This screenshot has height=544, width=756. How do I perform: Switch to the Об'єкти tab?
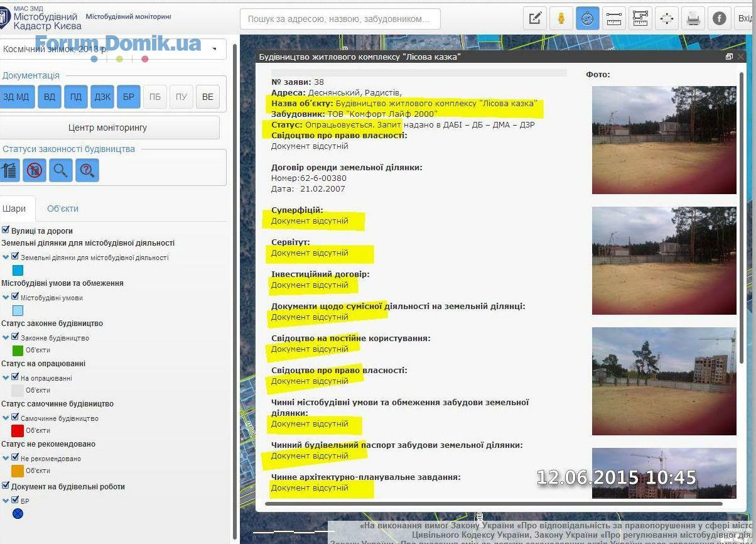(63, 209)
